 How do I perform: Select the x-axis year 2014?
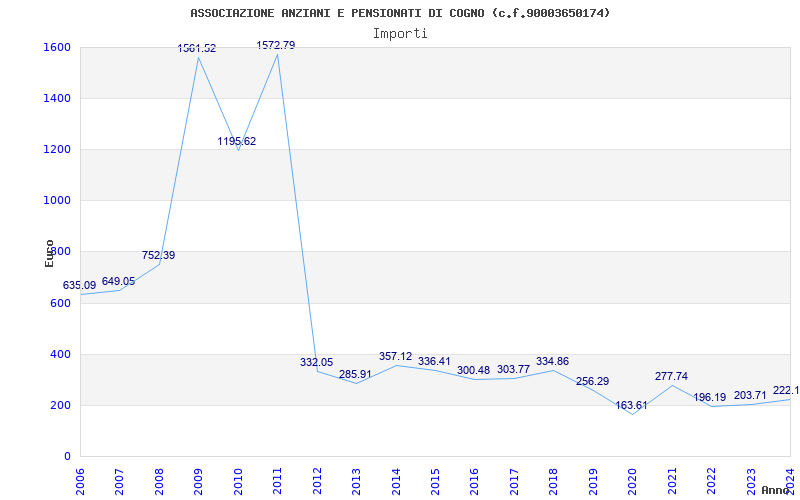point(395,481)
